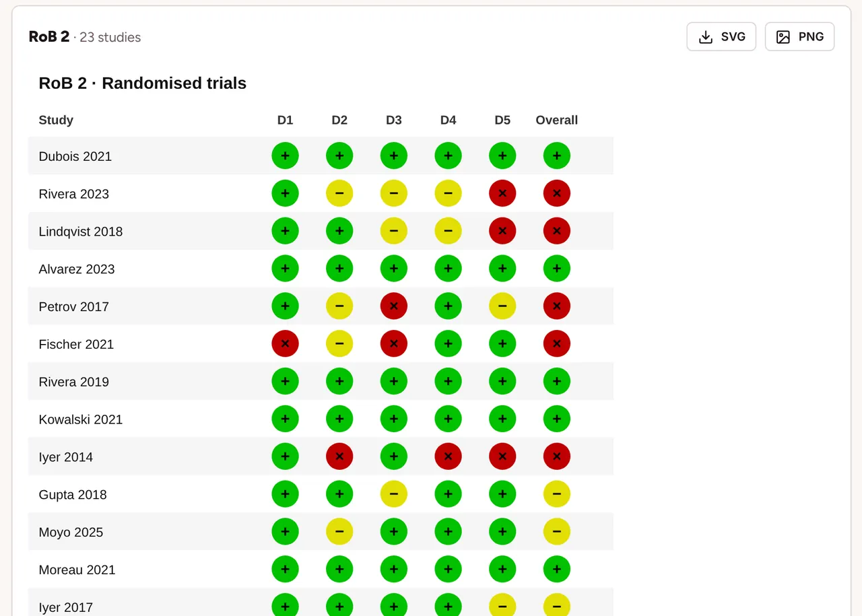Click the study name Fischer 2021
Viewport: 862px width, 616px height.
(76, 344)
